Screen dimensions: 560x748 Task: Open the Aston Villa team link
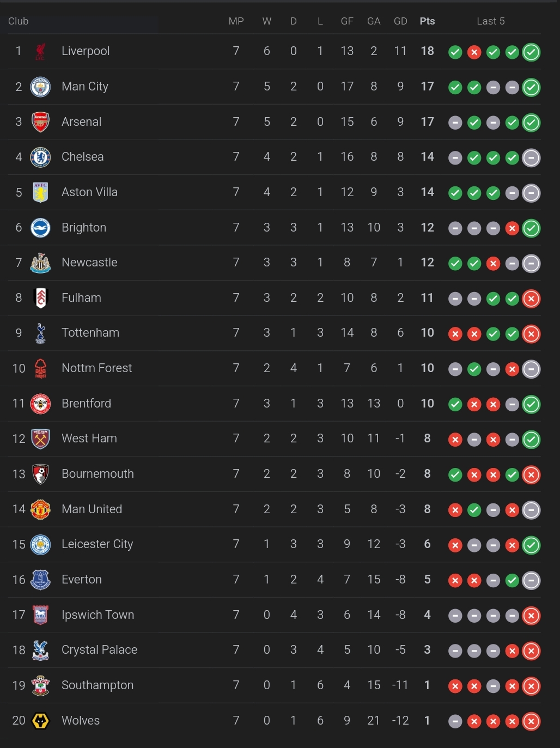(x=89, y=192)
